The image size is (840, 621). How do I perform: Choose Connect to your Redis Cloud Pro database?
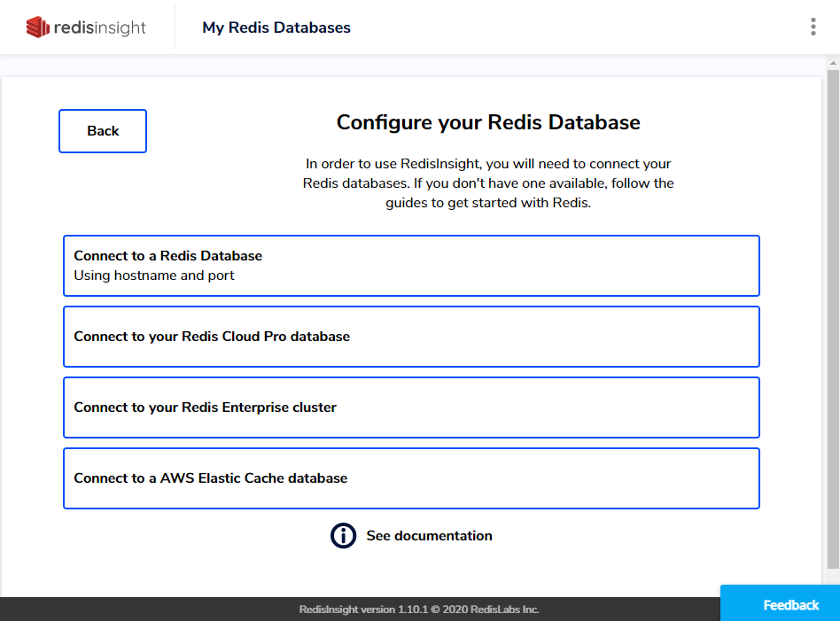click(x=411, y=337)
